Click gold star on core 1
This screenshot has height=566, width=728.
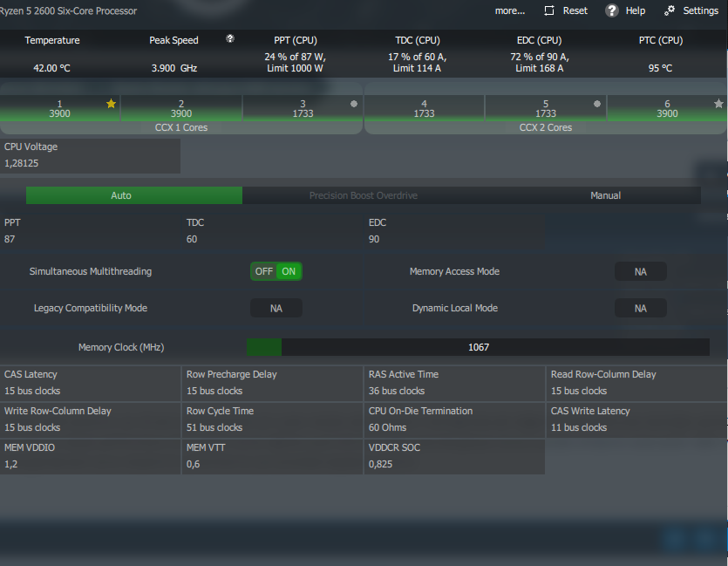(111, 104)
